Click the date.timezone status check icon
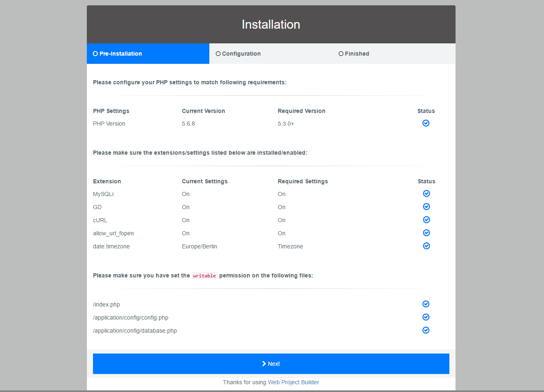 [426, 246]
